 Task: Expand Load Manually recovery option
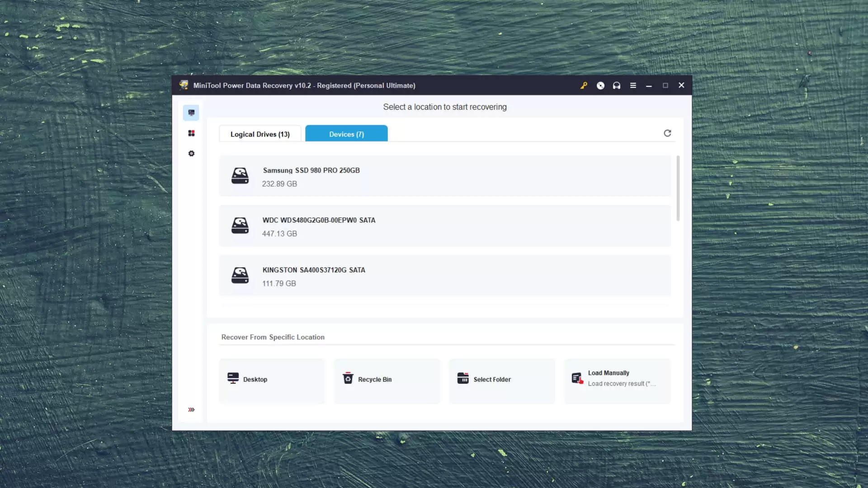(x=617, y=378)
